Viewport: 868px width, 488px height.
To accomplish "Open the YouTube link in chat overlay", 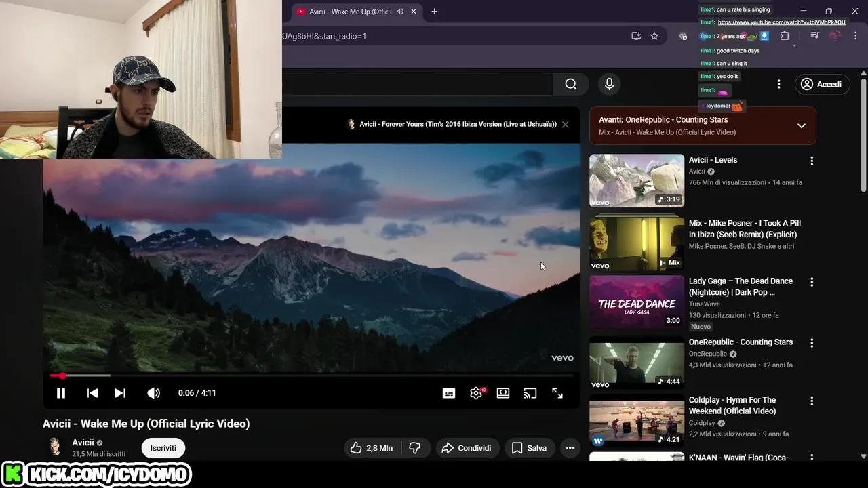I will tap(781, 22).
